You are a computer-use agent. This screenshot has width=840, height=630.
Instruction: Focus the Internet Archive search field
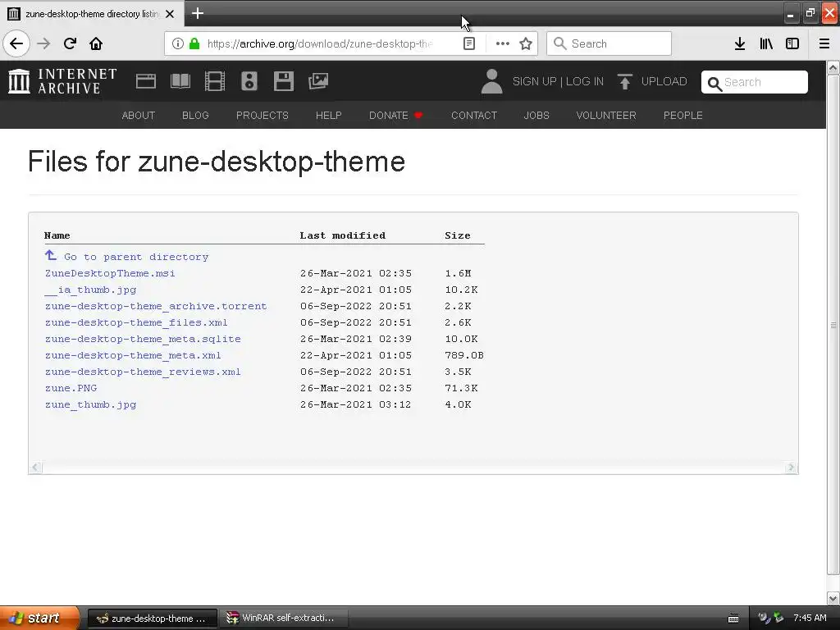(755, 82)
